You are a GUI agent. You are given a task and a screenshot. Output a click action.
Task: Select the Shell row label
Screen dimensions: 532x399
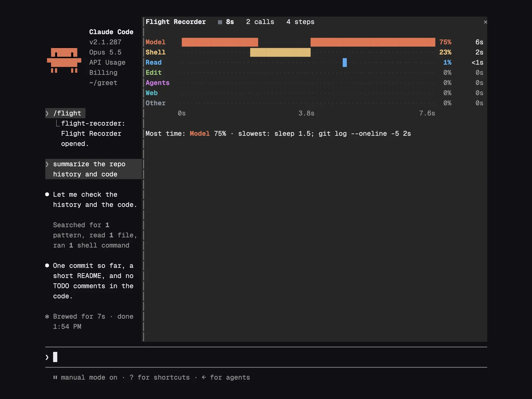(155, 52)
